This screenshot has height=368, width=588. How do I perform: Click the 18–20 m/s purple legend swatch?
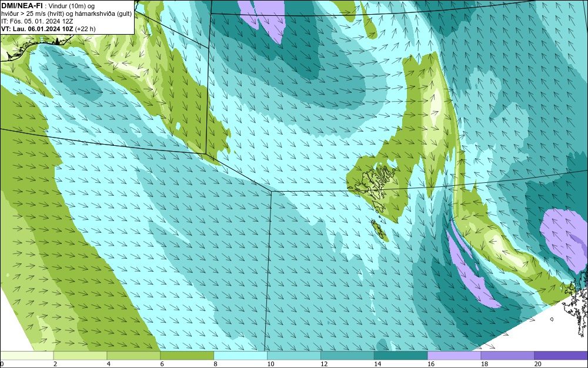coord(508,355)
